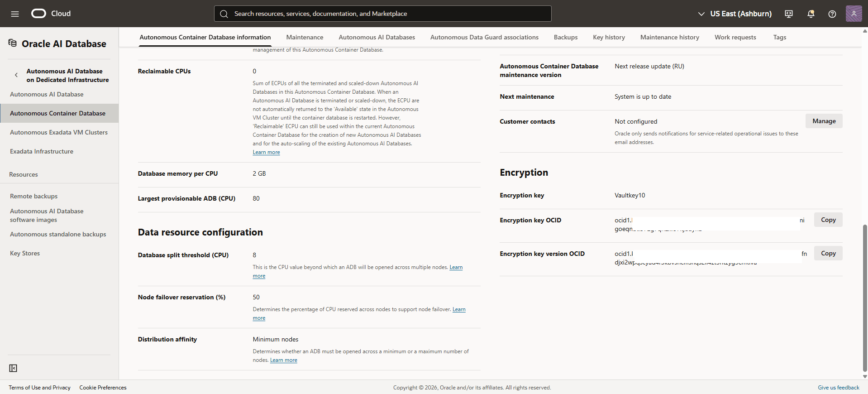Open Remote backups in sidebar

tap(34, 196)
